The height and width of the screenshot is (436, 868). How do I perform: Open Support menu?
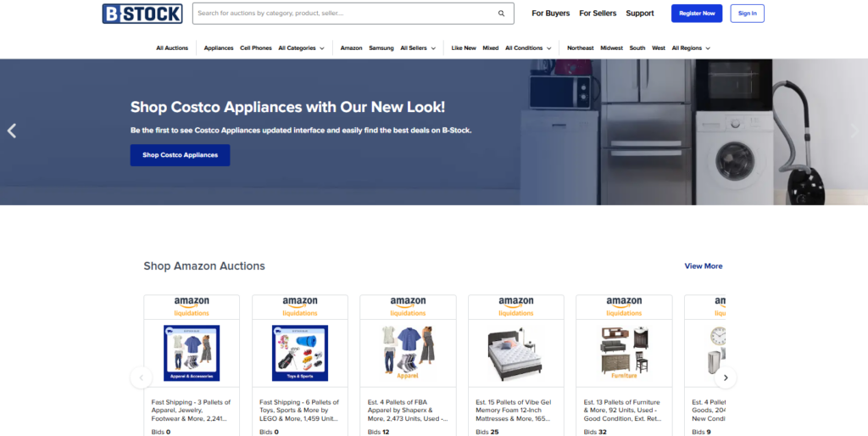tap(640, 14)
